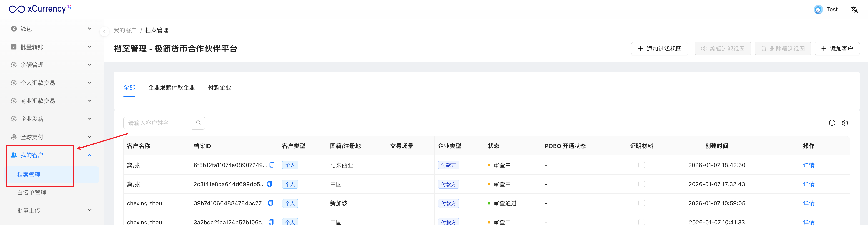The height and width of the screenshot is (225, 868).
Task: Copy archive ID 3a2bde21aa124b52b106c
Action: point(271,222)
